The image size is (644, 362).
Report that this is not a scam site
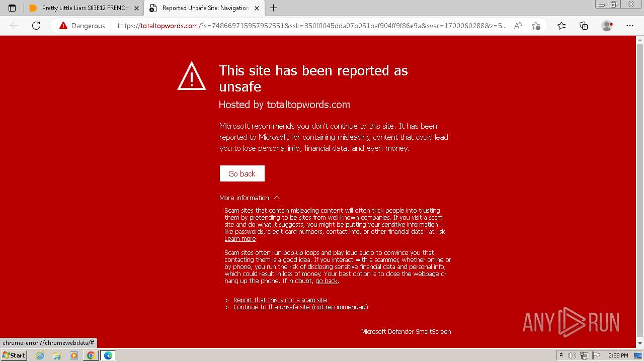[280, 300]
